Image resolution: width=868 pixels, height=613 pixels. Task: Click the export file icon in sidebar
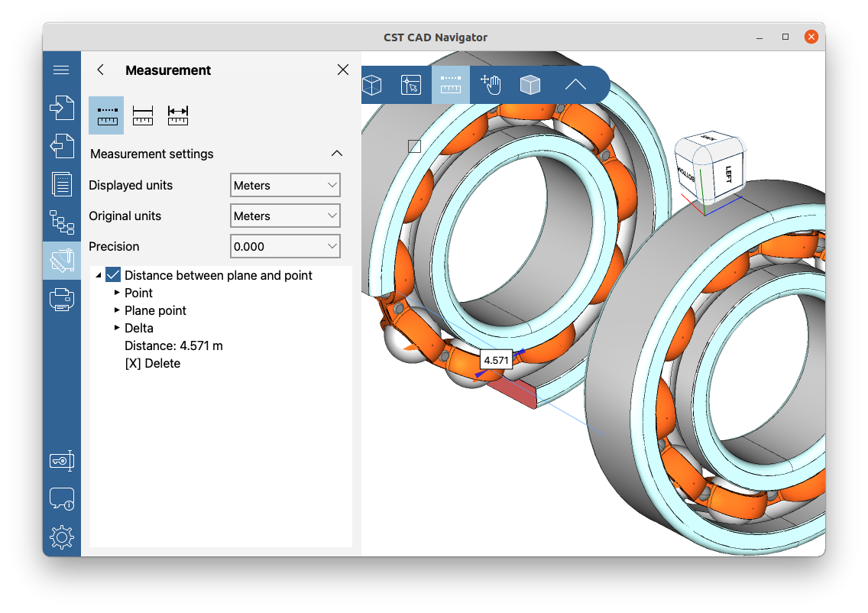61,146
